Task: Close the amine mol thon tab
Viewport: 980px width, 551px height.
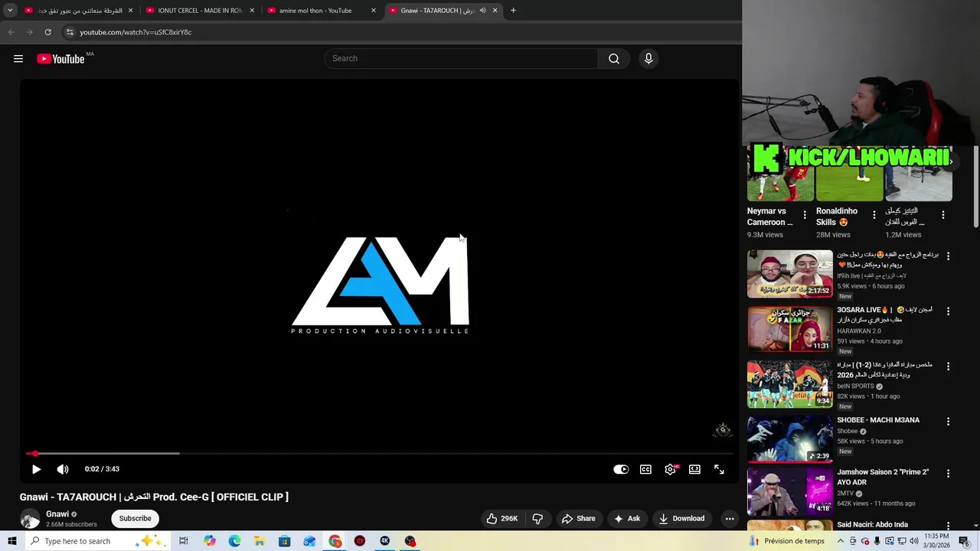Action: click(x=374, y=11)
